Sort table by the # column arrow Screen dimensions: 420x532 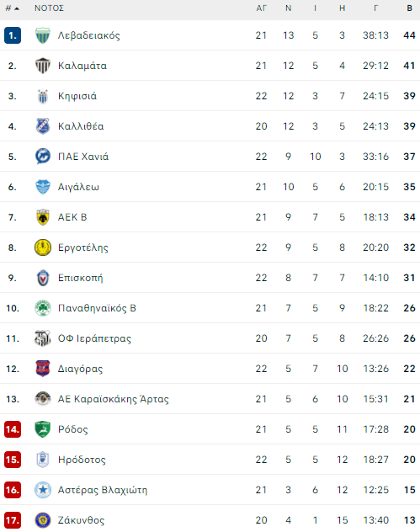[x=13, y=8]
